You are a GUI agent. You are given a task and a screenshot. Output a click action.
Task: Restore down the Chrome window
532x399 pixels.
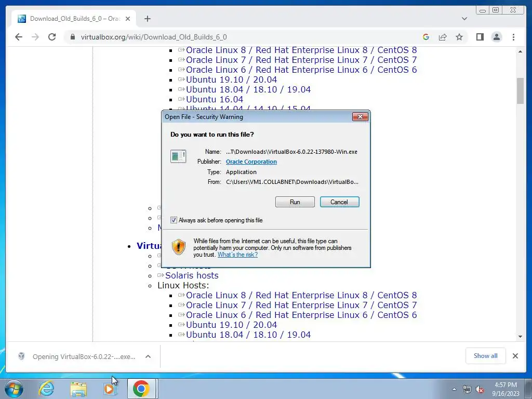496,10
